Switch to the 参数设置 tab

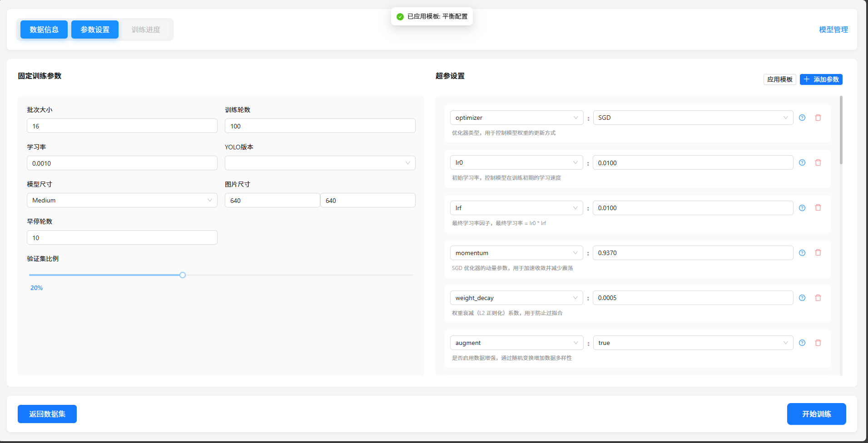click(x=95, y=30)
